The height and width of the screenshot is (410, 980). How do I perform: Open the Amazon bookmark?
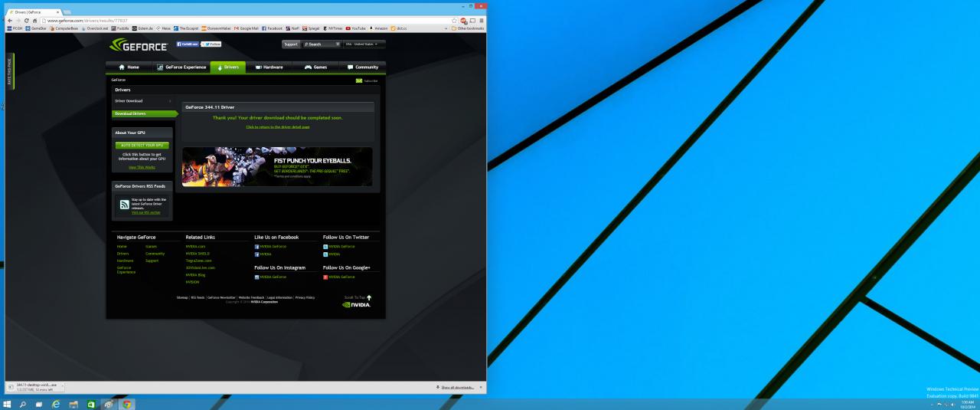[x=377, y=28]
